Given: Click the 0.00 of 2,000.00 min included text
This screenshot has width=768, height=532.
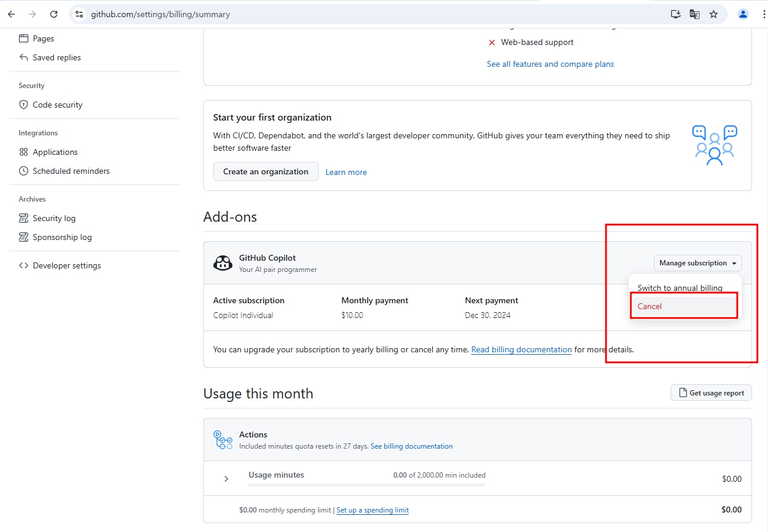Looking at the screenshot, I should tap(439, 475).
